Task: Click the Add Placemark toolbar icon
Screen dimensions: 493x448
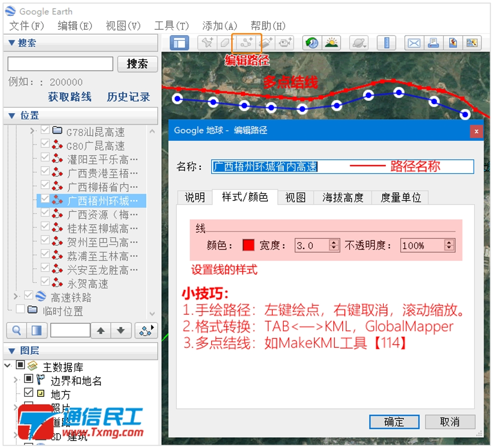Action: (207, 43)
